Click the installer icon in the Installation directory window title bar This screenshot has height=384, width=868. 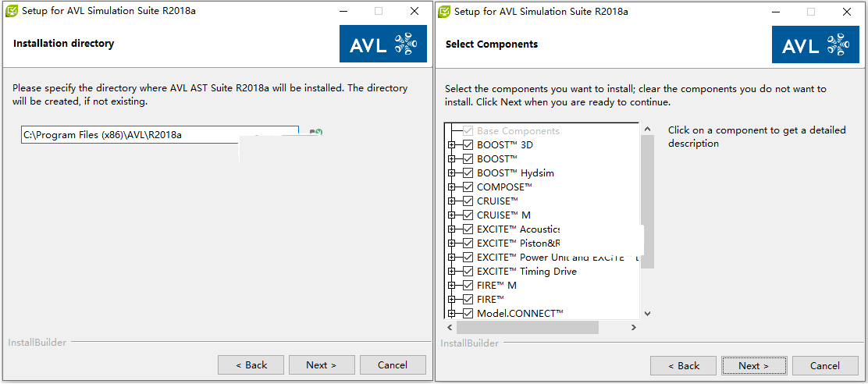click(x=10, y=11)
